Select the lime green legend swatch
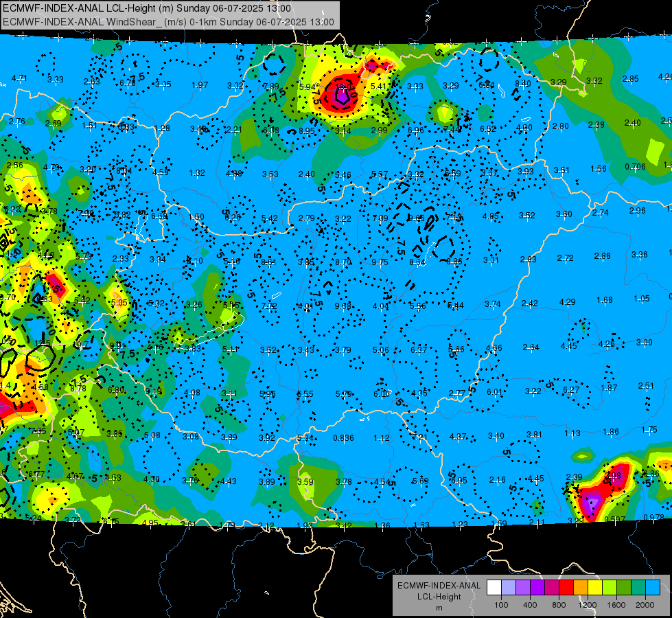The width and height of the screenshot is (672, 618). pyautogui.click(x=610, y=587)
